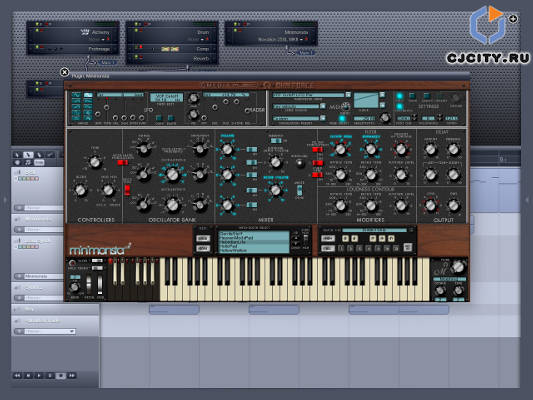Viewport: 533px width, 400px height.
Task: Click the filter emphasis knob
Action: tap(371, 149)
